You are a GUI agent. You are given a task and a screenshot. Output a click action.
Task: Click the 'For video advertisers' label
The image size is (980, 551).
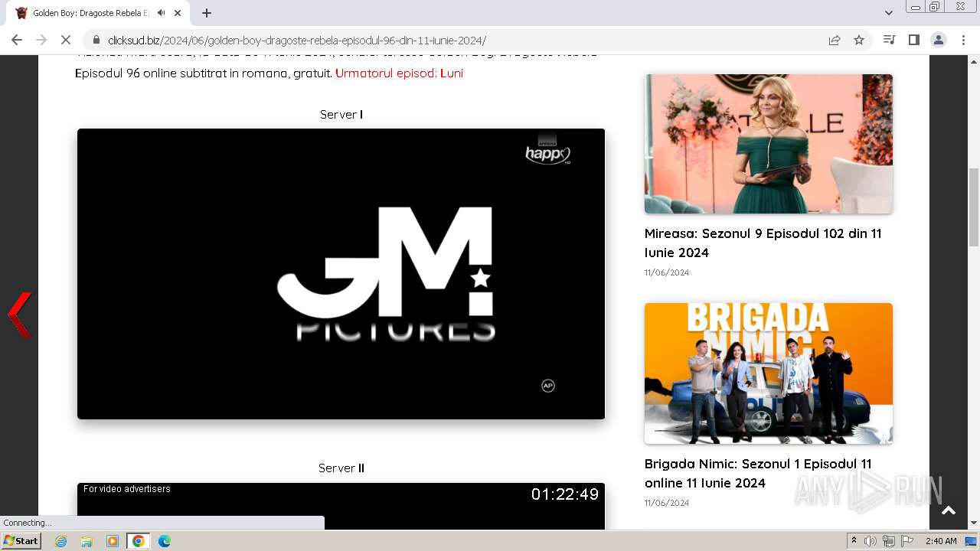click(x=127, y=489)
